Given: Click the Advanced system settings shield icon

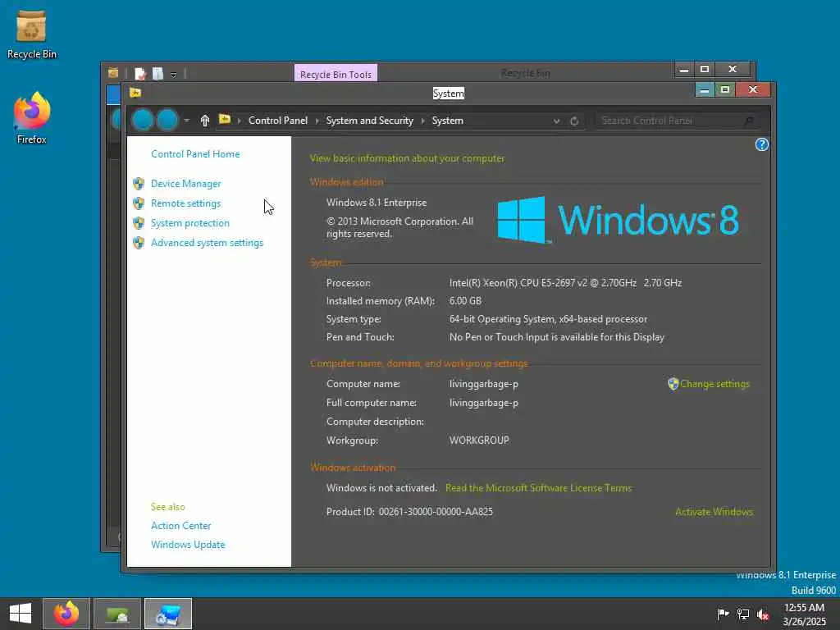Looking at the screenshot, I should 139,243.
